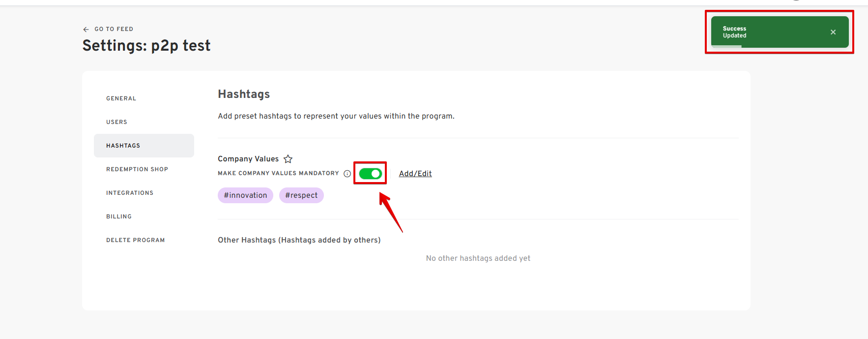Disable the Make Company Values Mandatory toggle
Image resolution: width=868 pixels, height=339 pixels.
click(370, 174)
